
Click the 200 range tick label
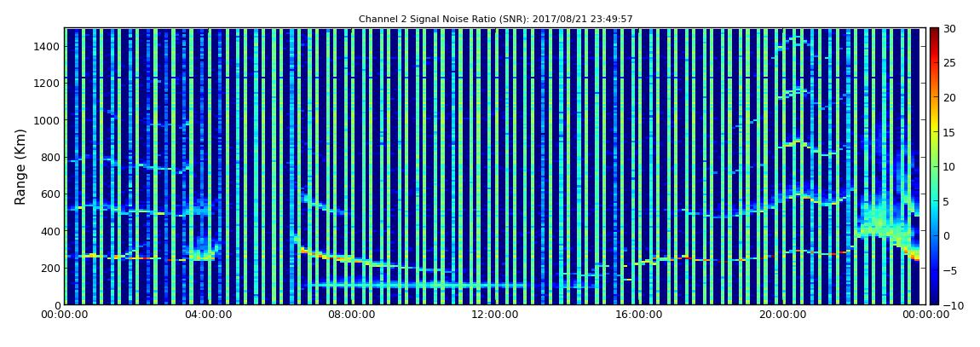pyautogui.click(x=50, y=268)
